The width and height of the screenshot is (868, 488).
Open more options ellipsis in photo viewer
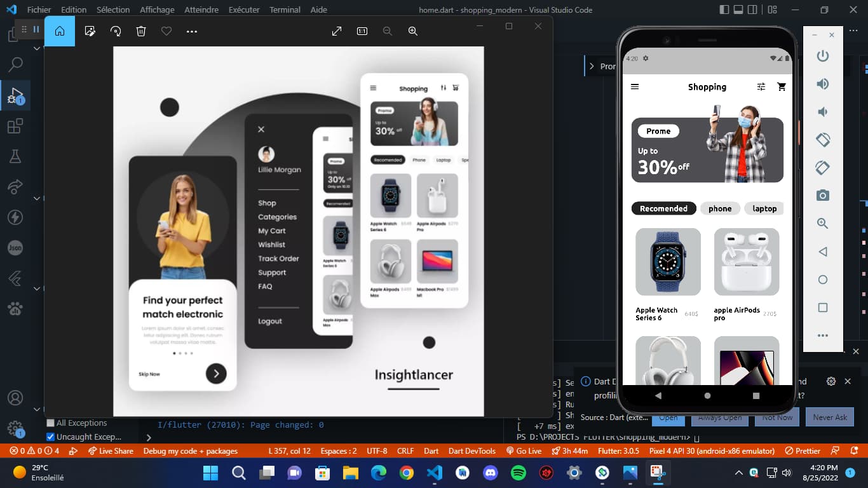click(x=192, y=31)
